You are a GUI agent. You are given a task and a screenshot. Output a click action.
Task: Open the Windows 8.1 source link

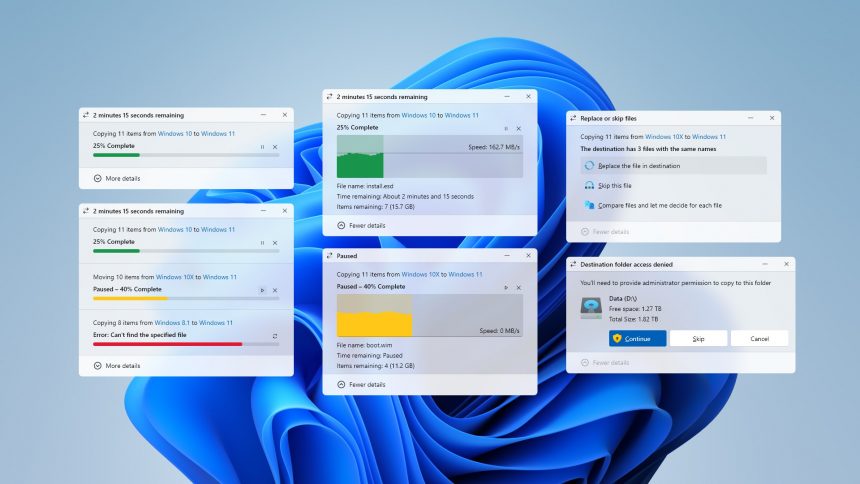[172, 323]
